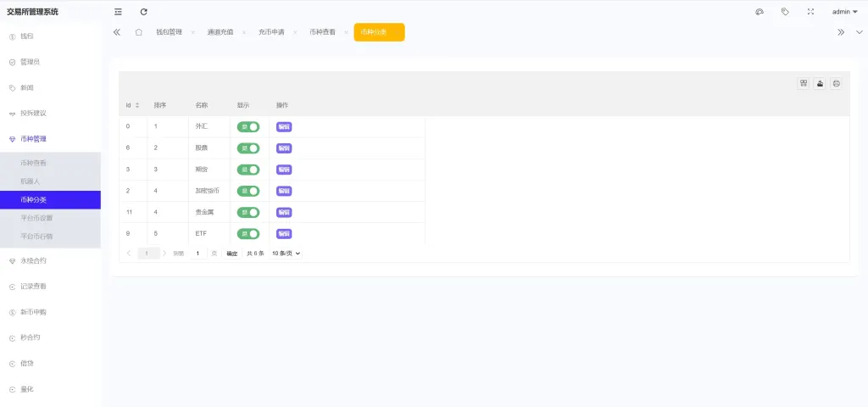Toggle display switch for 股票
The image size is (868, 407).
point(248,148)
